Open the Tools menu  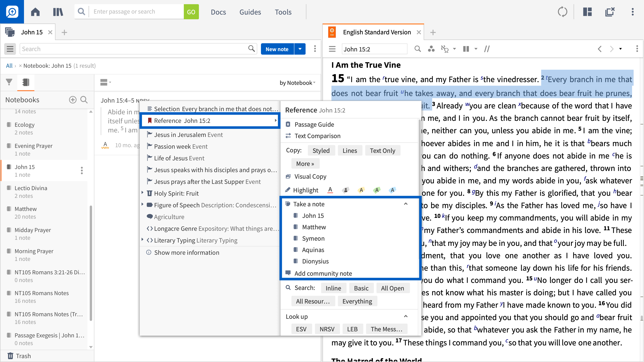pyautogui.click(x=283, y=12)
